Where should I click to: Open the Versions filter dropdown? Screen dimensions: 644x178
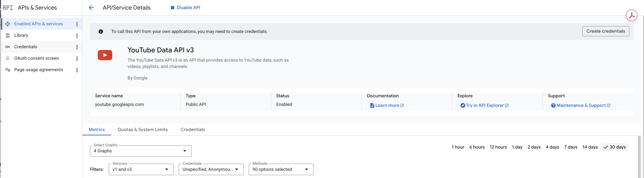[x=141, y=170]
